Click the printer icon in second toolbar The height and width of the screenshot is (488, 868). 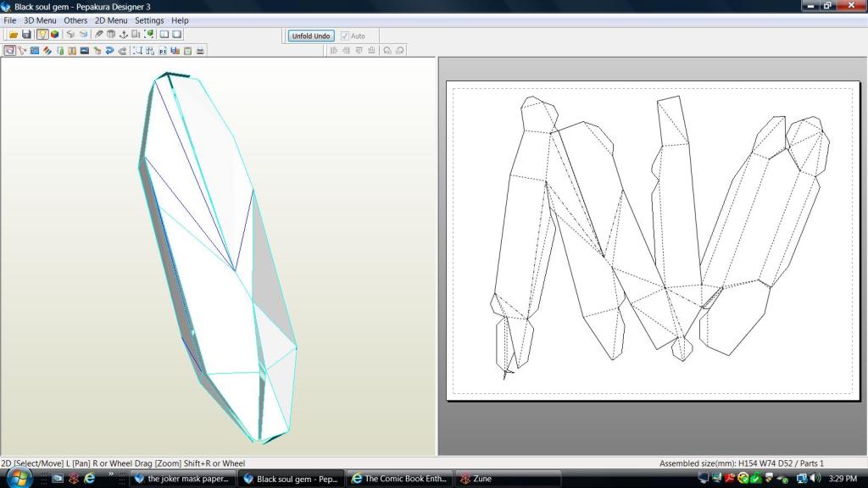(200, 51)
